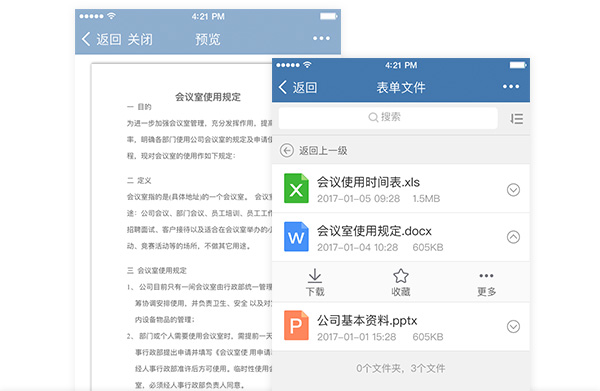Click the 0个文件夹，3个文件 summary text

coord(401,368)
